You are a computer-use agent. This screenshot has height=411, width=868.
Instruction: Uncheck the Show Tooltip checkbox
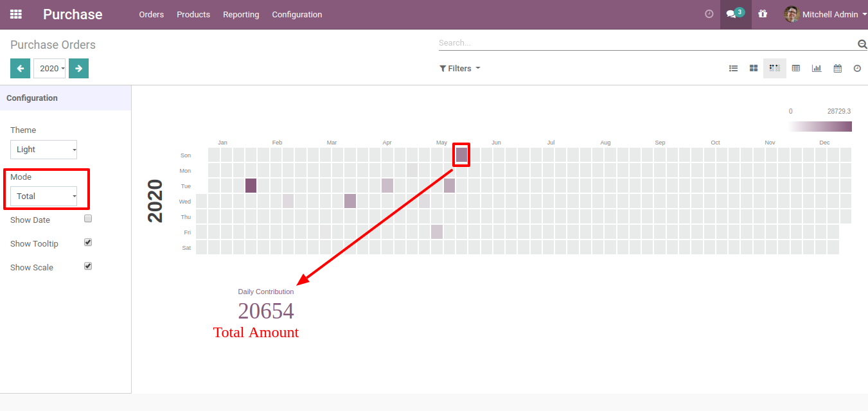click(89, 242)
